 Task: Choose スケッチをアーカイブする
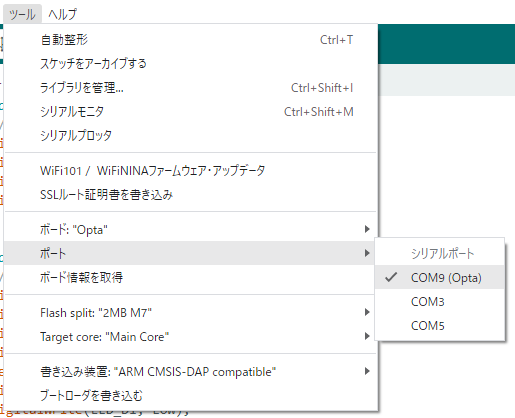[191, 64]
